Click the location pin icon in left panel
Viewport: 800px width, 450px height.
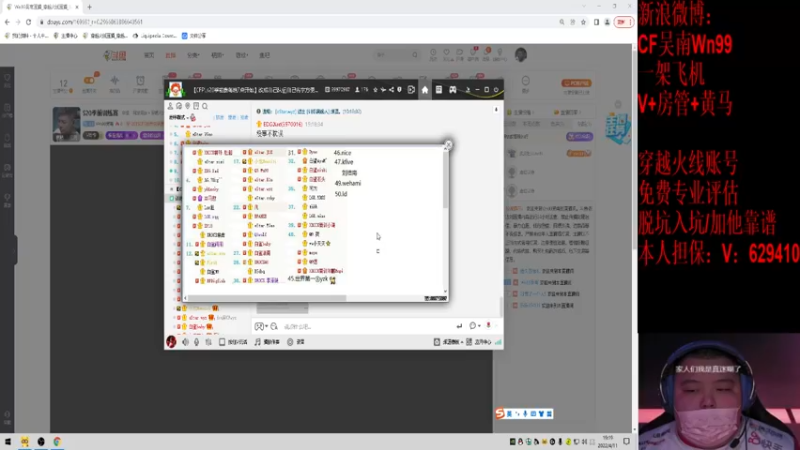coord(188,106)
